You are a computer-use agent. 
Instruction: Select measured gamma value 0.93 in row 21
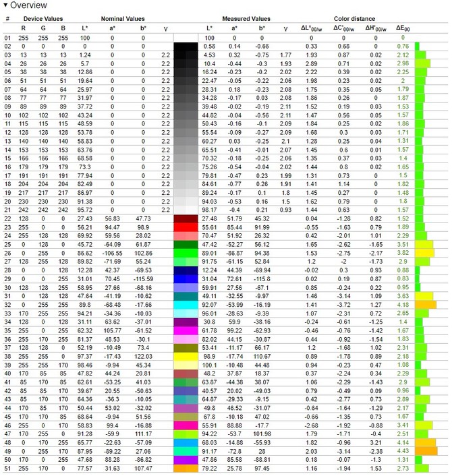tap(285, 210)
